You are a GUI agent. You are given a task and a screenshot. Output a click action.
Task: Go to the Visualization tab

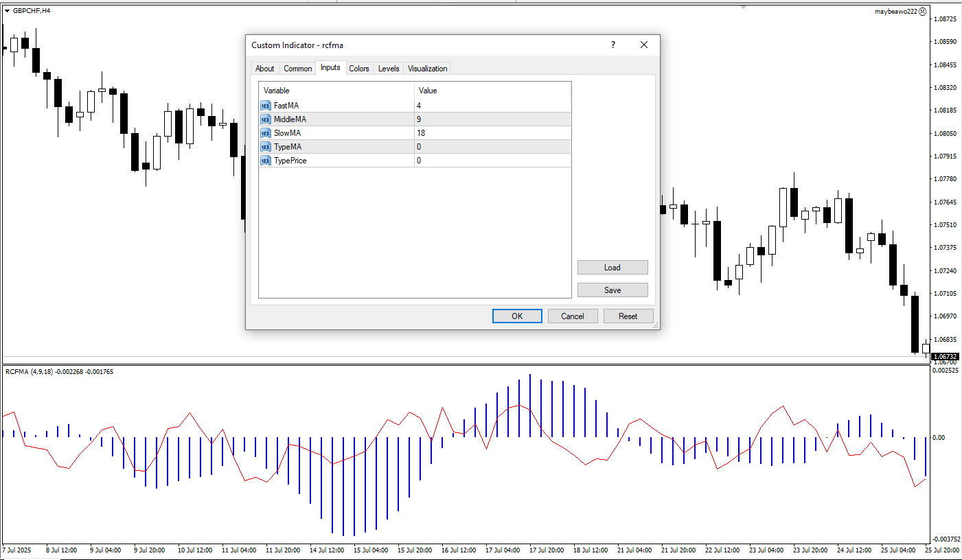[427, 69]
